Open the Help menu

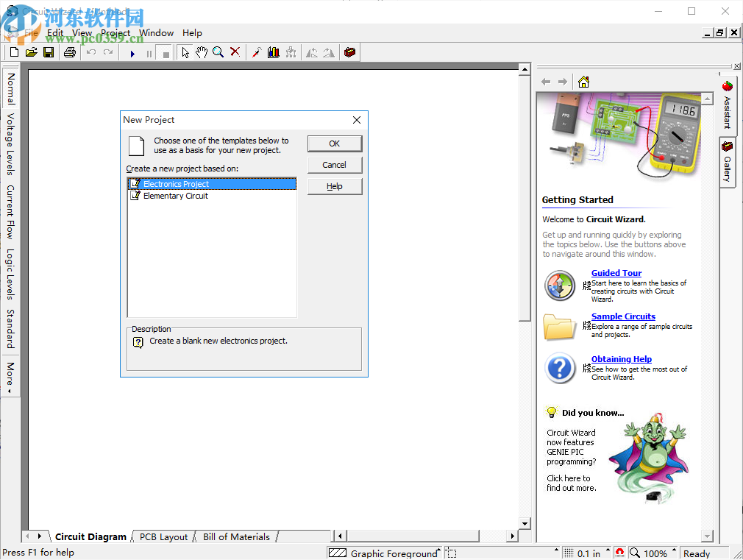(x=193, y=32)
